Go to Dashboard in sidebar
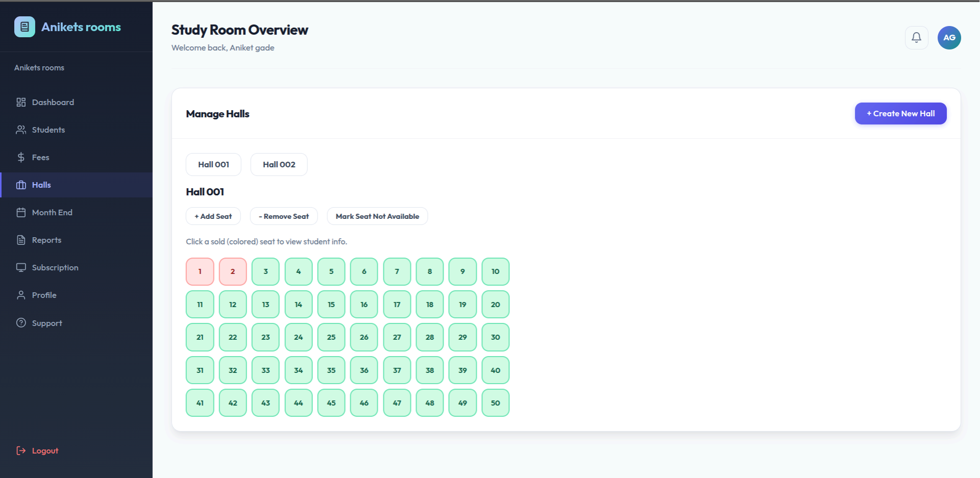980x478 pixels. coord(76,102)
